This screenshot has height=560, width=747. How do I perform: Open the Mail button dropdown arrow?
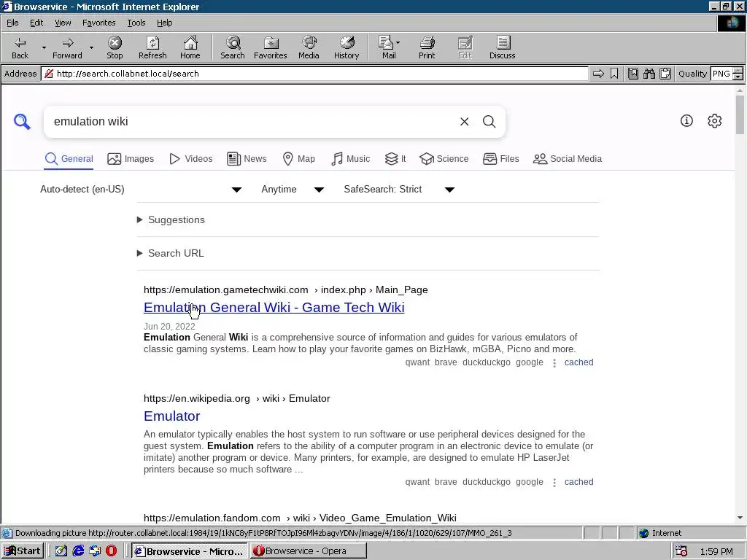pos(398,43)
